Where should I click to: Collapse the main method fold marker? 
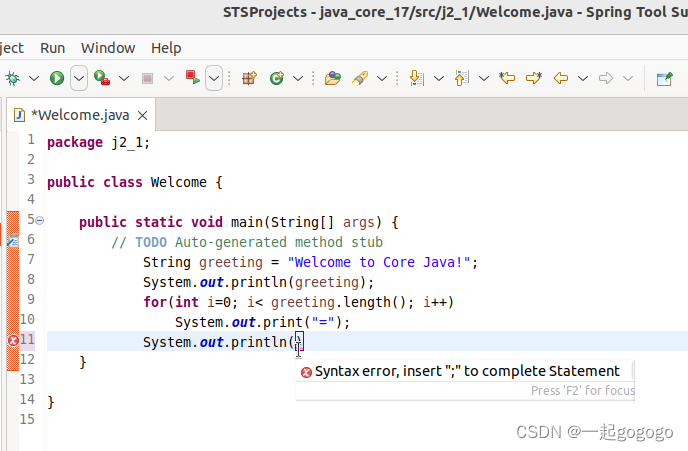point(39,220)
